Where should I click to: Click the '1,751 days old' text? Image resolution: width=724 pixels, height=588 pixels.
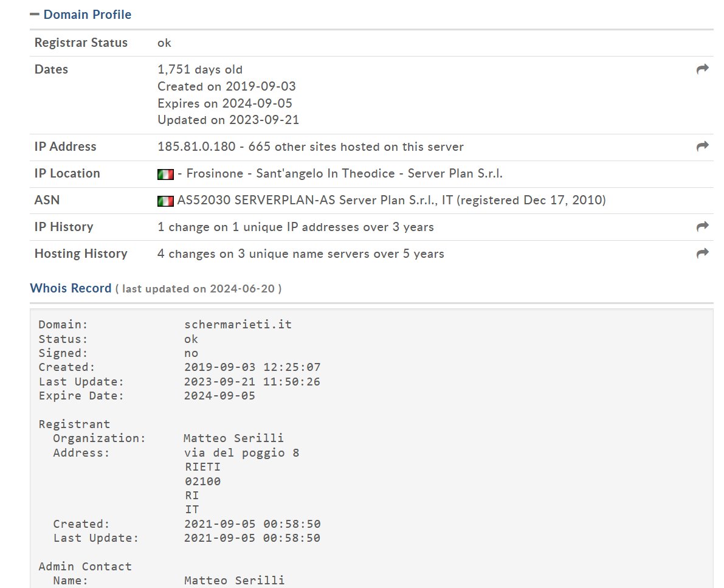(200, 69)
